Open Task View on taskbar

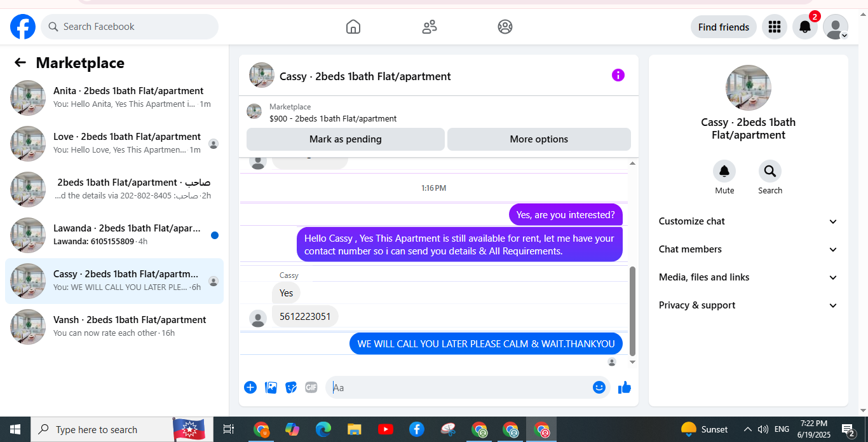tap(229, 429)
